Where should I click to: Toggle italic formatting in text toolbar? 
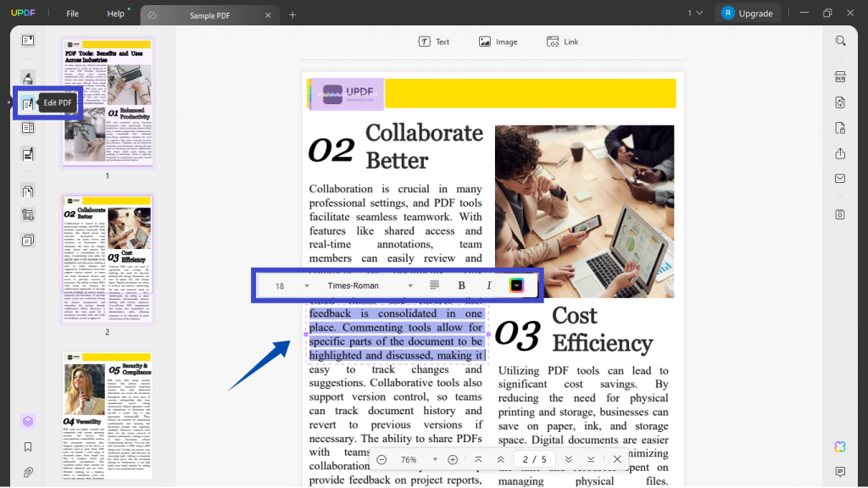pos(489,285)
